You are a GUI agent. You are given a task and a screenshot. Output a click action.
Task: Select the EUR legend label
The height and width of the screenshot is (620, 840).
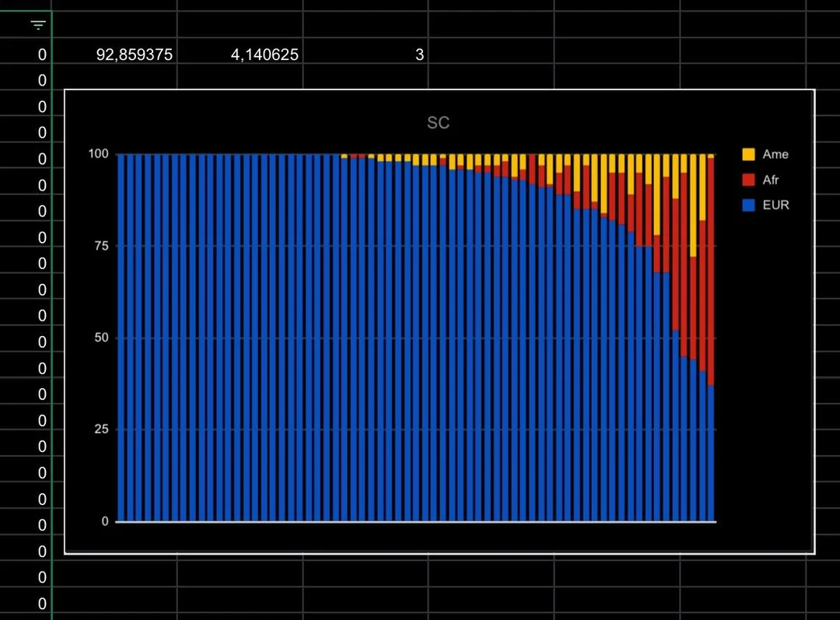point(775,205)
